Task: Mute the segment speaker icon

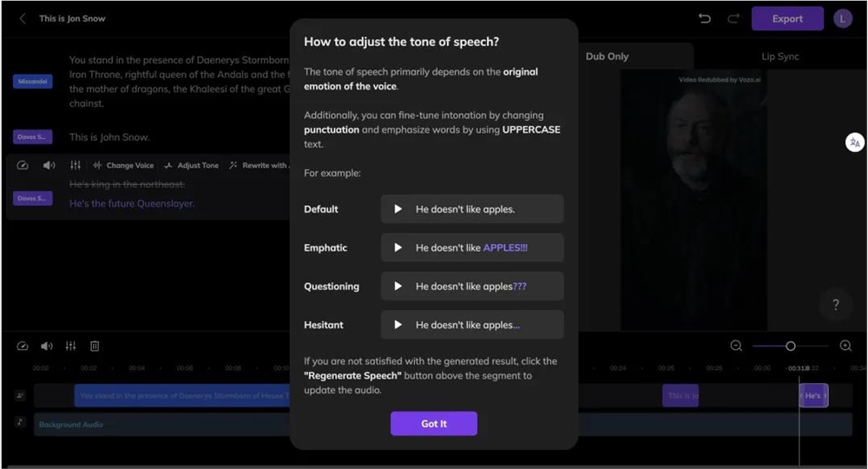Action: (x=49, y=165)
